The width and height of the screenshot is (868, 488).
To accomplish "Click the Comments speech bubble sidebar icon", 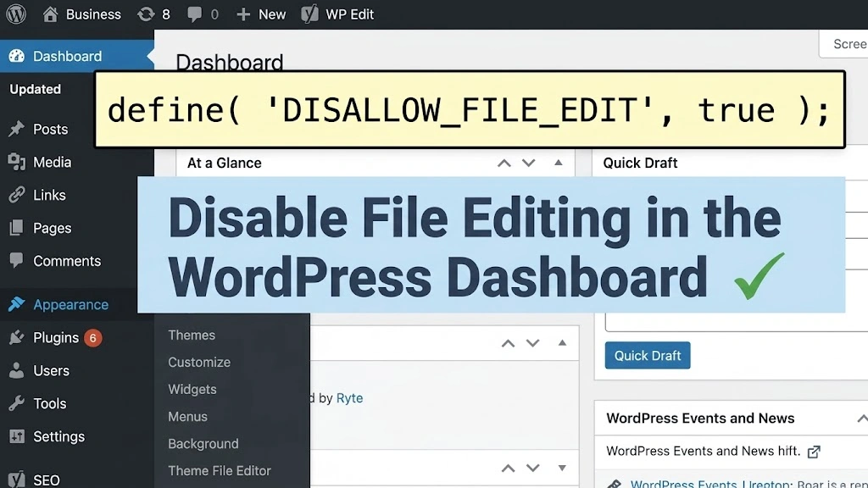I will pyautogui.click(x=17, y=260).
